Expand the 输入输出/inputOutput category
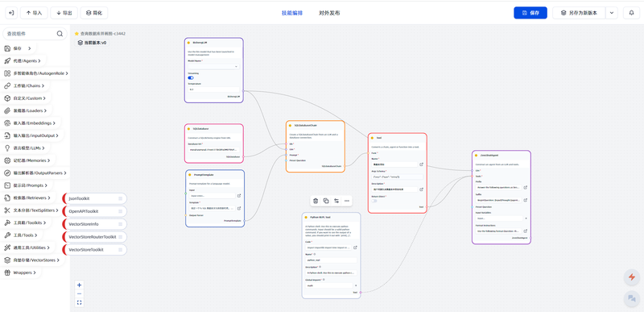This screenshot has height=312, width=644. pos(32,135)
